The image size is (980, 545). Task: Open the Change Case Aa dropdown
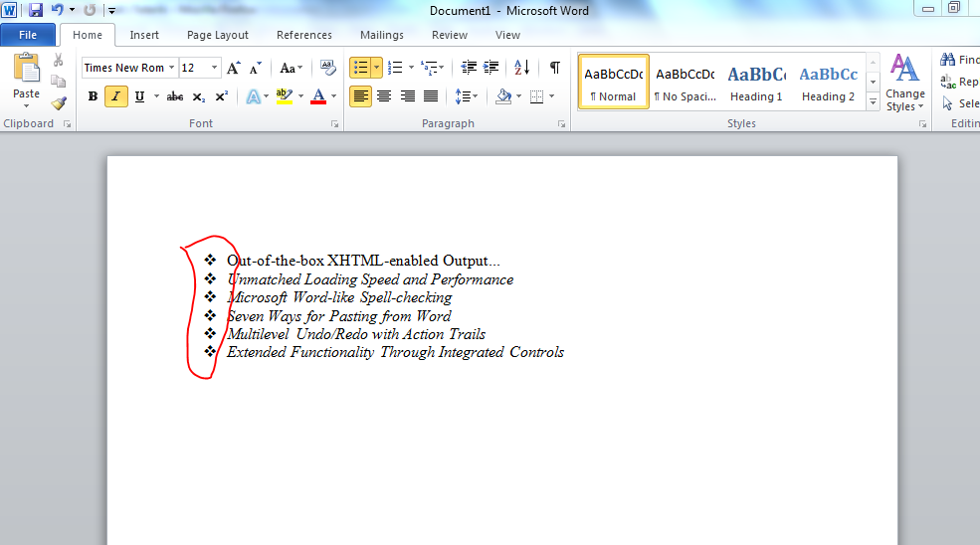[x=292, y=68]
